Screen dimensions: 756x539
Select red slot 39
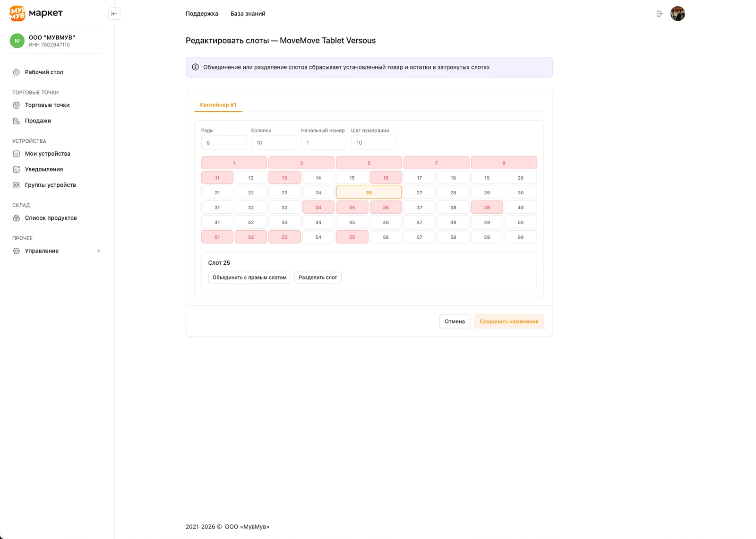click(x=487, y=207)
